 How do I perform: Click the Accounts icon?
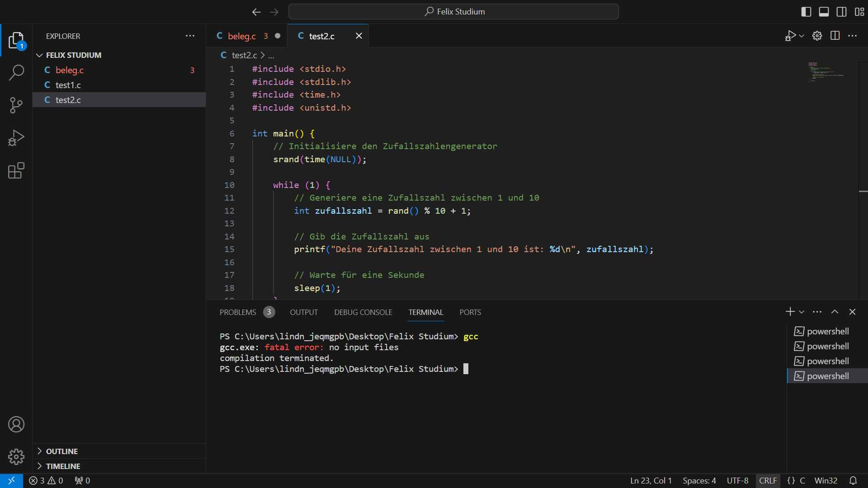(16, 424)
